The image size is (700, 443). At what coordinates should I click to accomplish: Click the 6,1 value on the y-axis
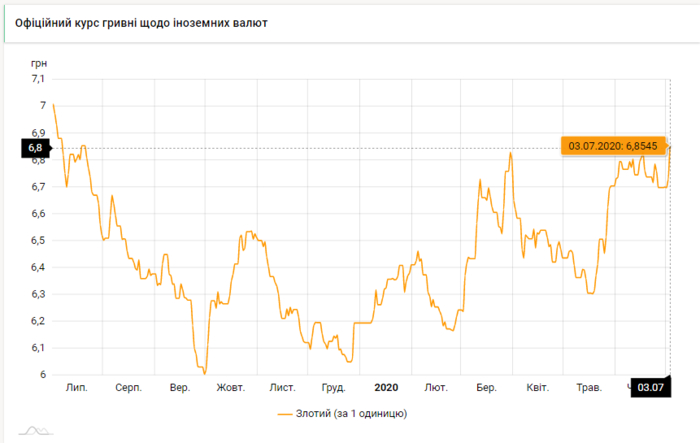click(x=38, y=348)
